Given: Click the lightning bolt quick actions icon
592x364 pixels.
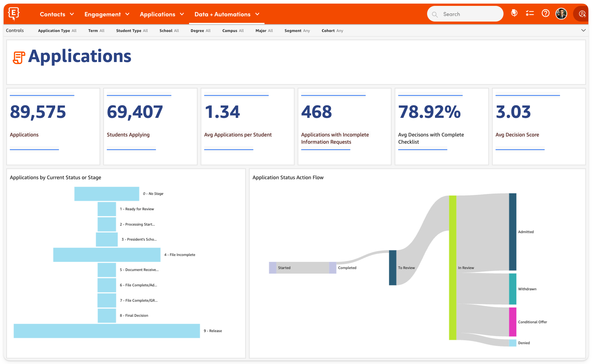Looking at the screenshot, I should 514,13.
